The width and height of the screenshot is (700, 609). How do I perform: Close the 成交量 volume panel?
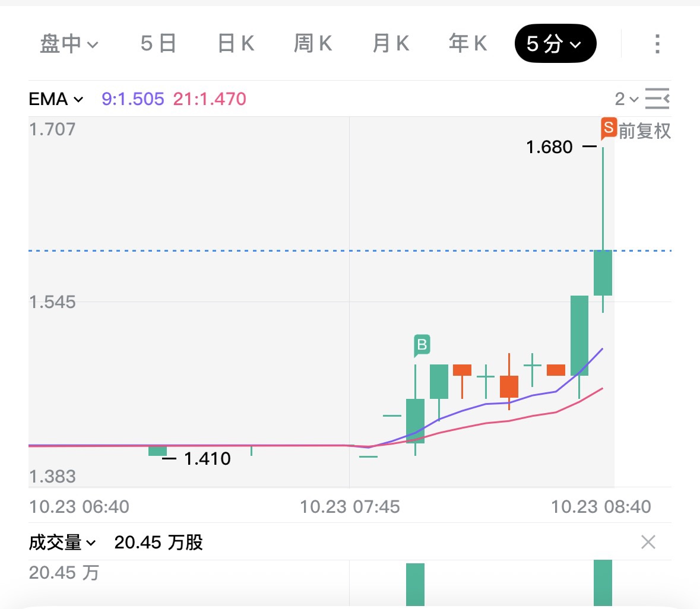[x=648, y=542]
